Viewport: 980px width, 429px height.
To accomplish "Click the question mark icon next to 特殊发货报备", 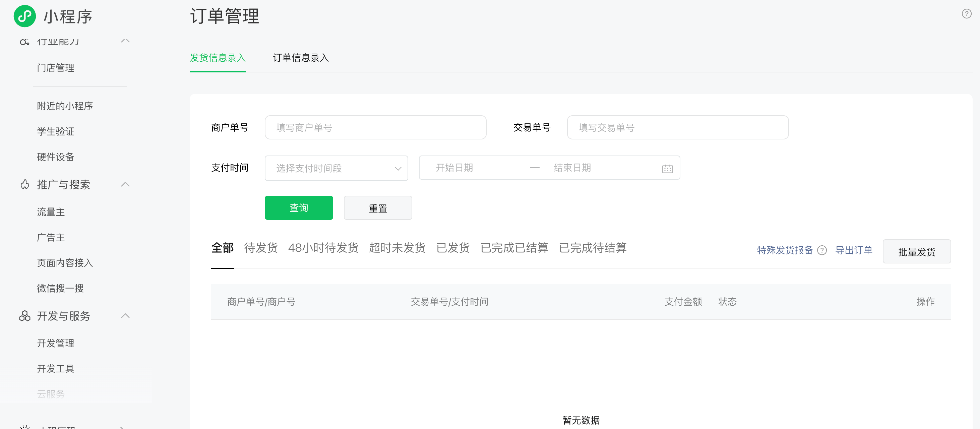I will point(822,250).
